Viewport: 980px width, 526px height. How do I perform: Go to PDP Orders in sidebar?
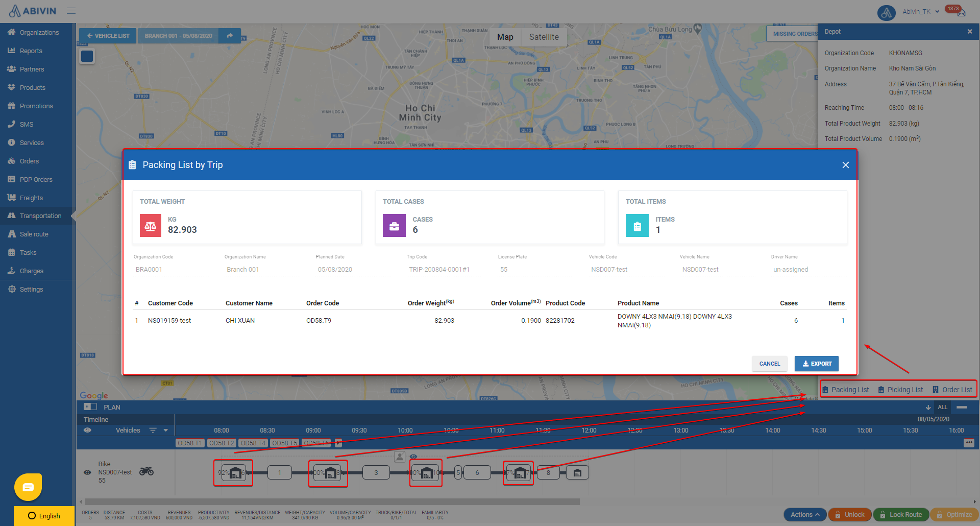point(36,179)
